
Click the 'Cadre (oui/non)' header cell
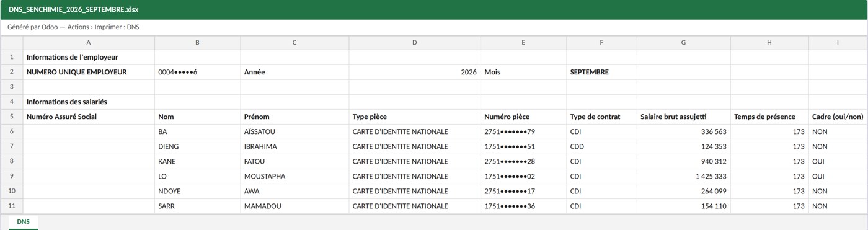pyautogui.click(x=838, y=117)
